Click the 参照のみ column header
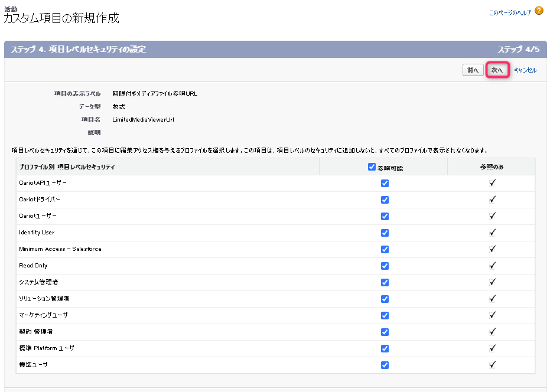 (492, 167)
